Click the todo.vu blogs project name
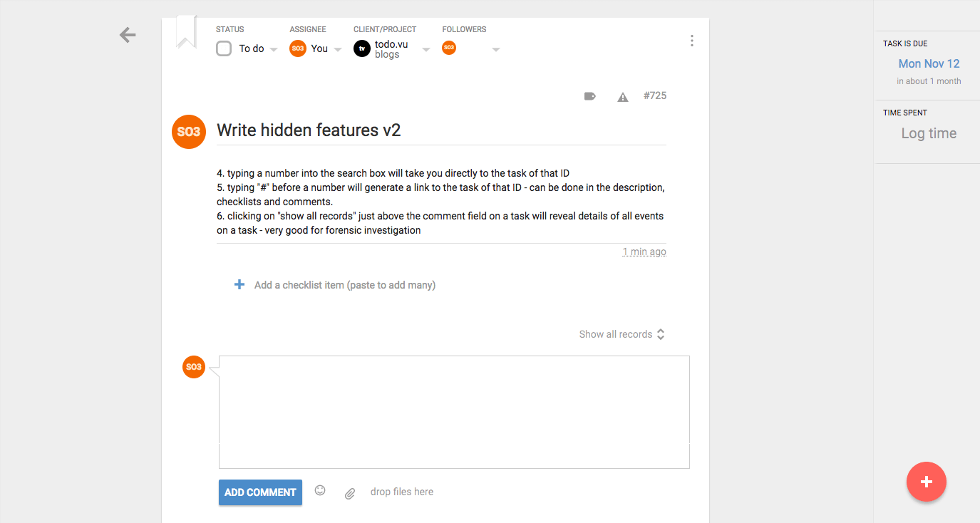The image size is (980, 523). click(x=391, y=49)
